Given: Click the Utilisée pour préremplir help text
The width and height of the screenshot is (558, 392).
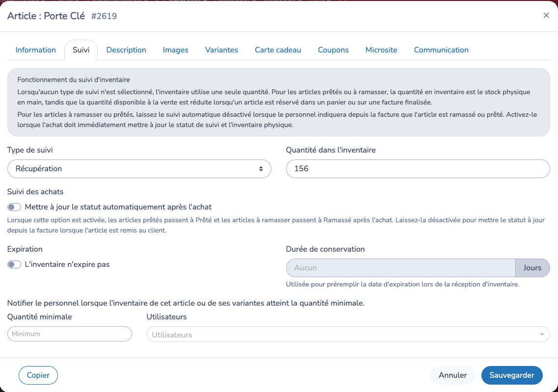Looking at the screenshot, I should pyautogui.click(x=402, y=284).
